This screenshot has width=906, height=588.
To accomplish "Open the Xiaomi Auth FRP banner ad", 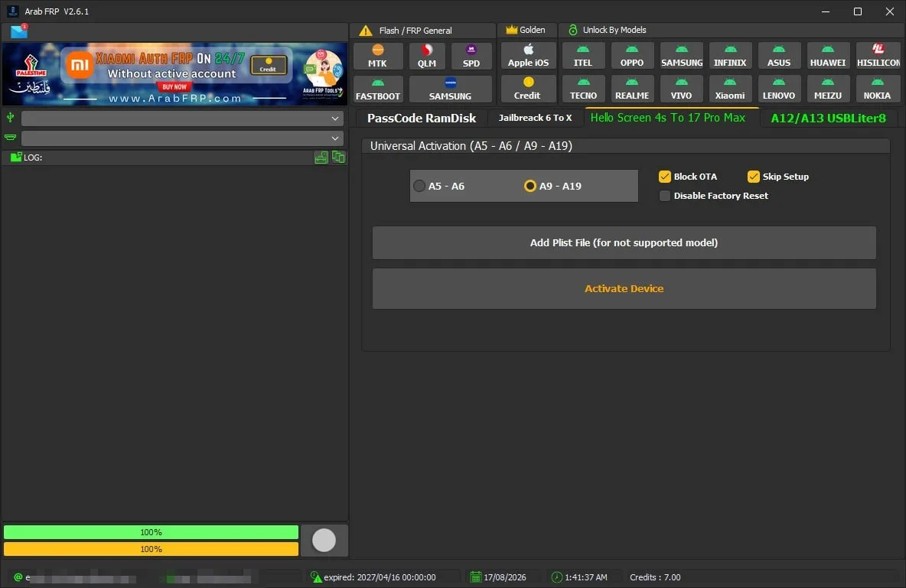I will pos(174,74).
